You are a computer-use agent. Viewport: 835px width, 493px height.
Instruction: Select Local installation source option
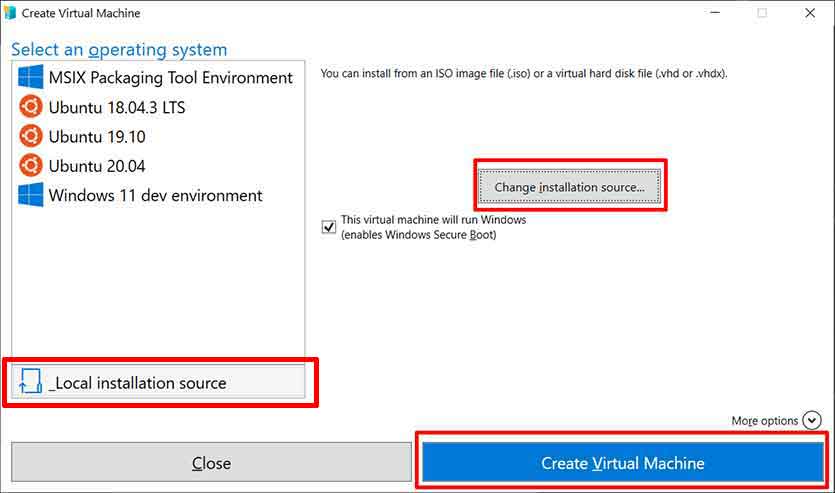[x=158, y=382]
